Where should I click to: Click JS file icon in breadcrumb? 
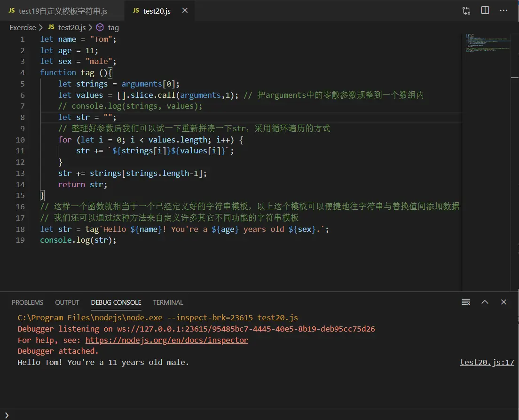click(x=51, y=27)
